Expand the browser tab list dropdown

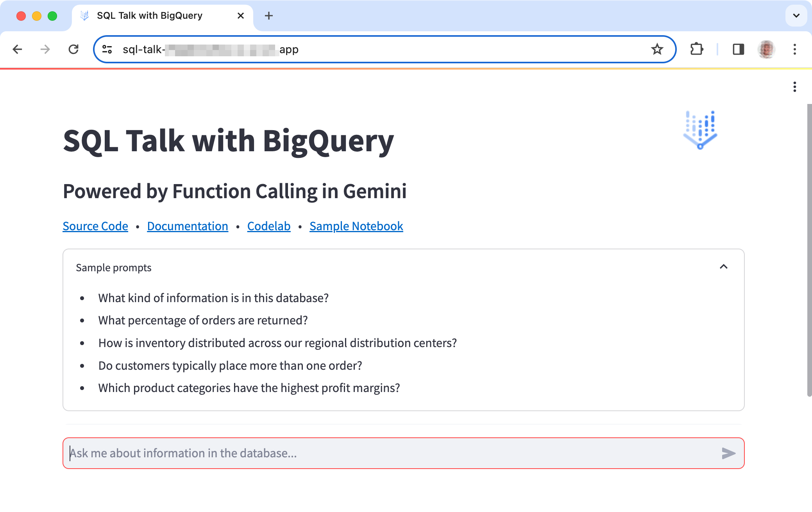click(796, 15)
